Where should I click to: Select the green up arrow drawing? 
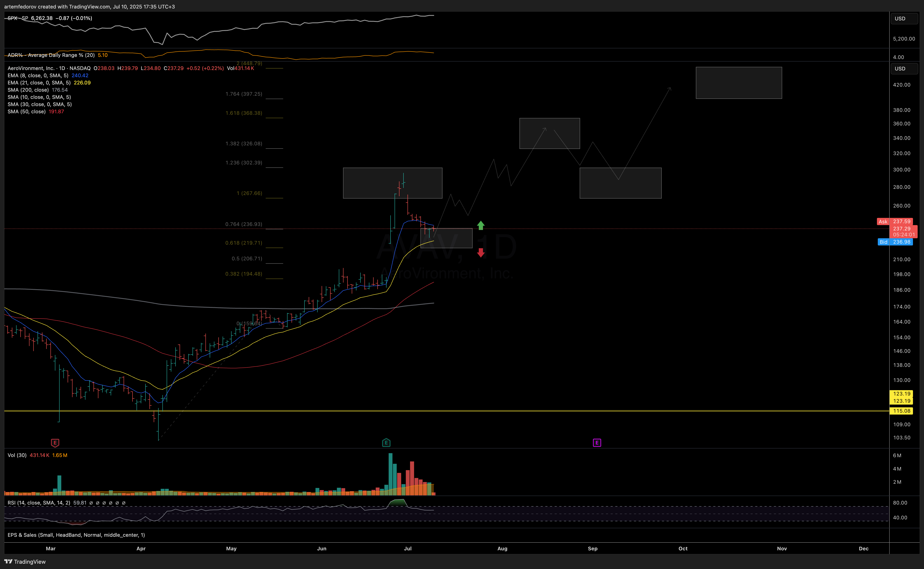(481, 225)
